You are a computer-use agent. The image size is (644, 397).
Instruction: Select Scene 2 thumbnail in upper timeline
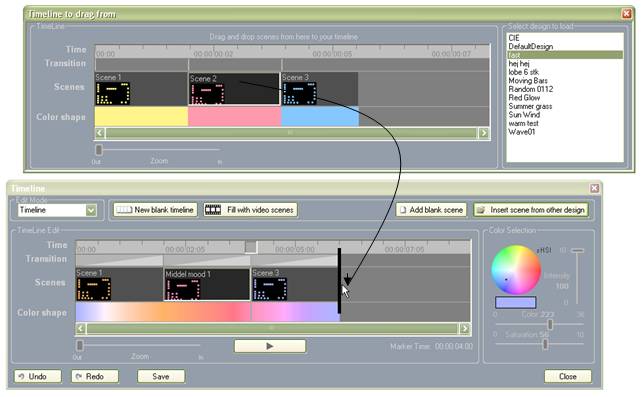(207, 94)
